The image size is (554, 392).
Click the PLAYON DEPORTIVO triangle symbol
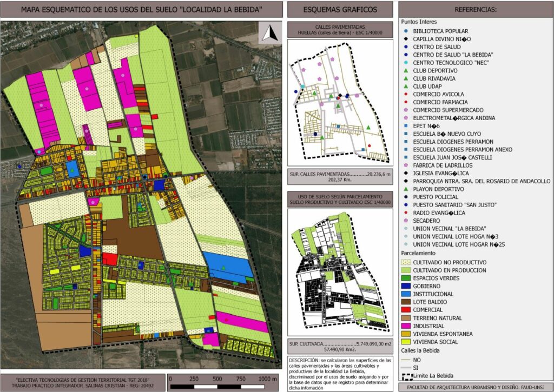(x=406, y=189)
